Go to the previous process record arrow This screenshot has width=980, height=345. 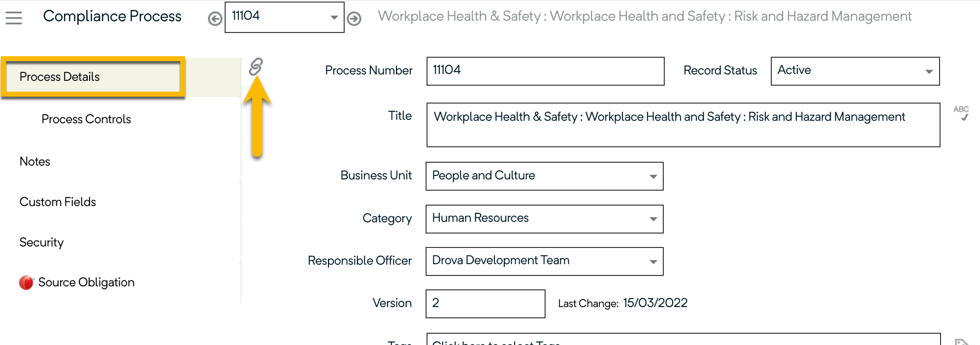tap(215, 19)
